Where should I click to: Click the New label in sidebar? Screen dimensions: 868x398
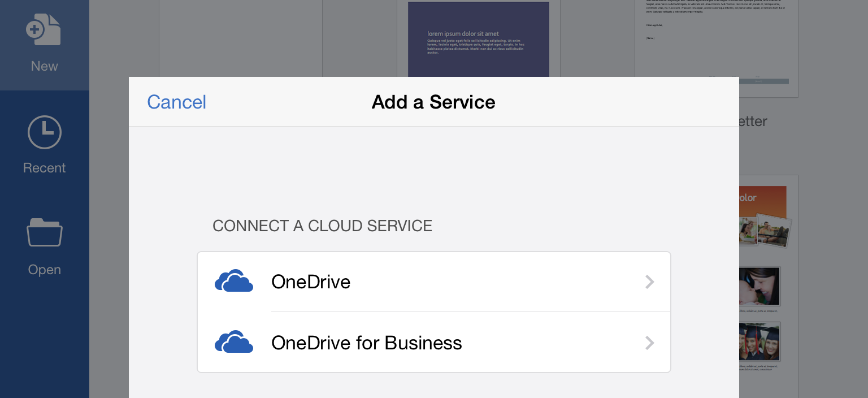44,66
